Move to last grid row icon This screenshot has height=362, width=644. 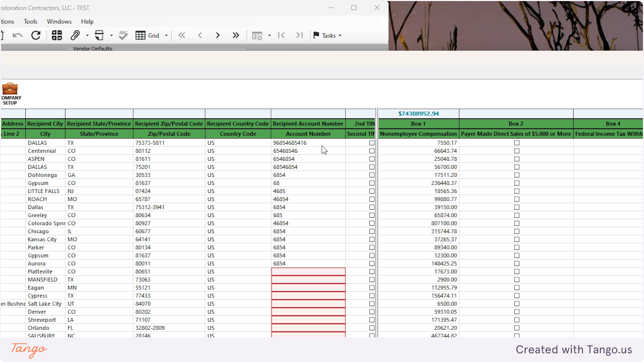299,35
